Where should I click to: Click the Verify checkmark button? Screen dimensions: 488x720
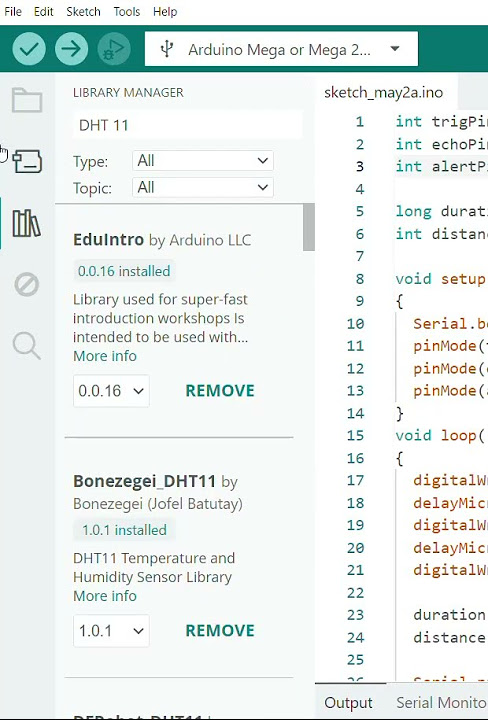pyautogui.click(x=29, y=48)
